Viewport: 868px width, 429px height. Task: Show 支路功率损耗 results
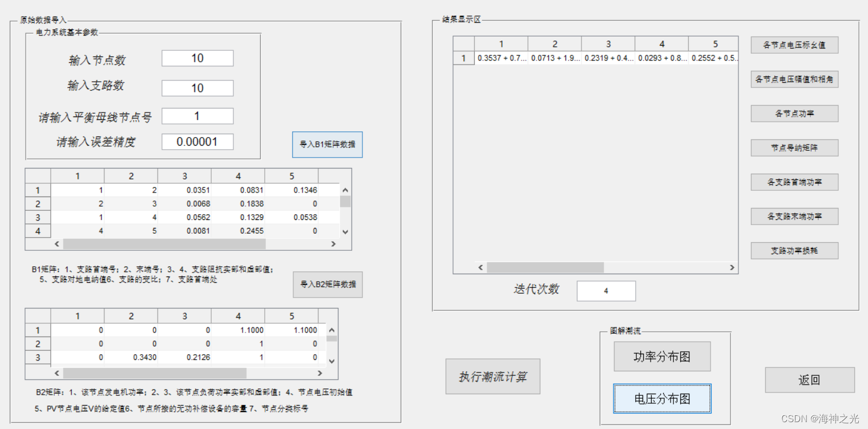[x=794, y=251]
